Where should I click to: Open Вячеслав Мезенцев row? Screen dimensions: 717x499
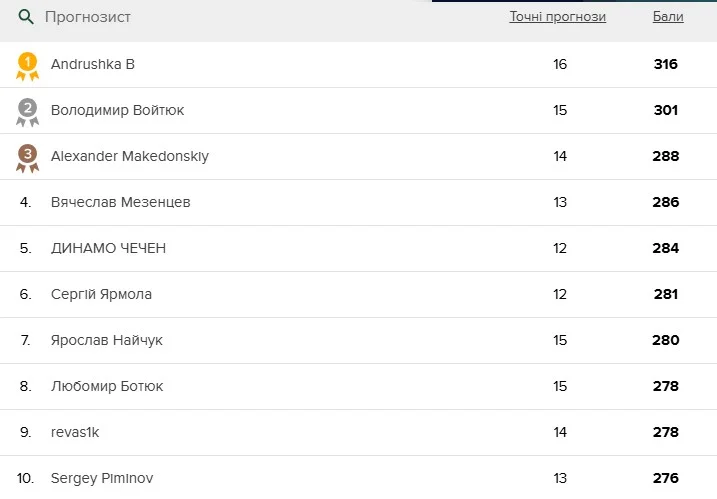tap(120, 202)
